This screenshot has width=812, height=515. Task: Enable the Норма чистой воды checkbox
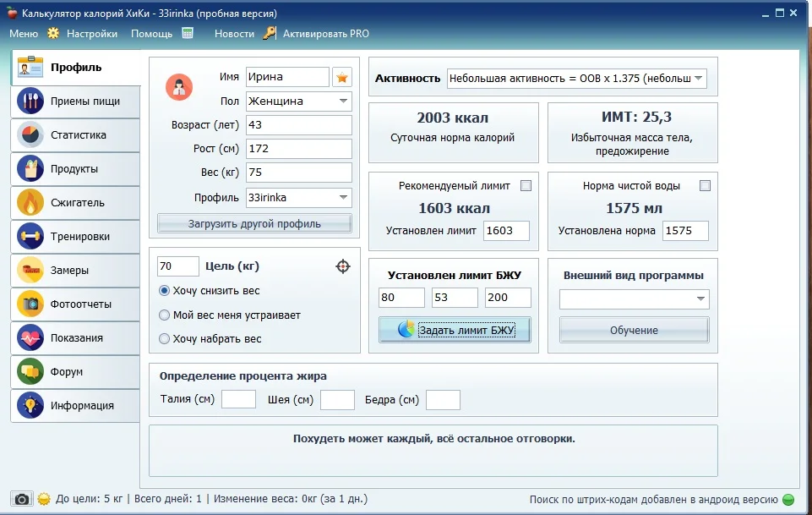click(x=705, y=185)
